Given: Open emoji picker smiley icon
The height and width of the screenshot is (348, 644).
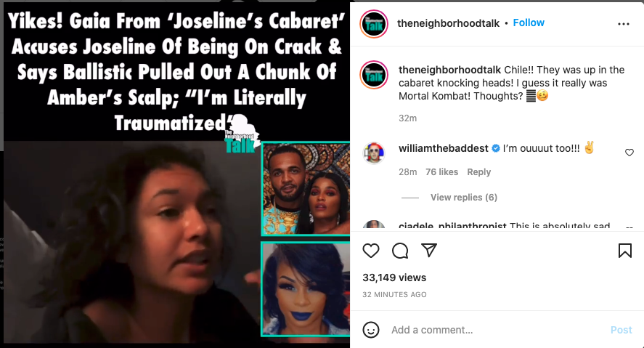Looking at the screenshot, I should pyautogui.click(x=371, y=330).
